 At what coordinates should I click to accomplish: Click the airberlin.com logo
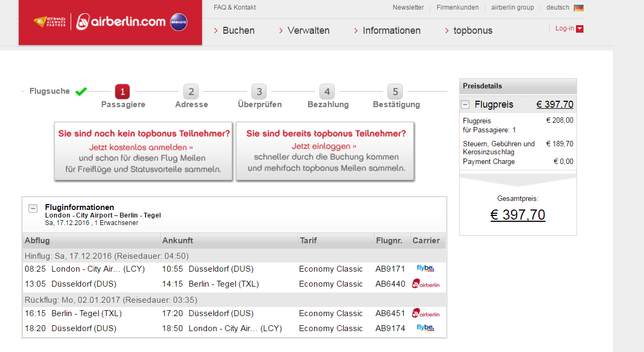tap(124, 22)
